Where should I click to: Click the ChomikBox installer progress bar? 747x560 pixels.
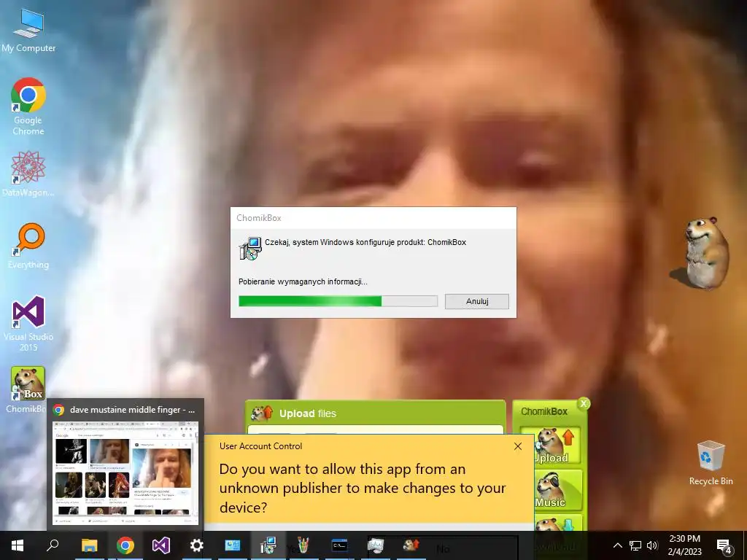tap(338, 301)
